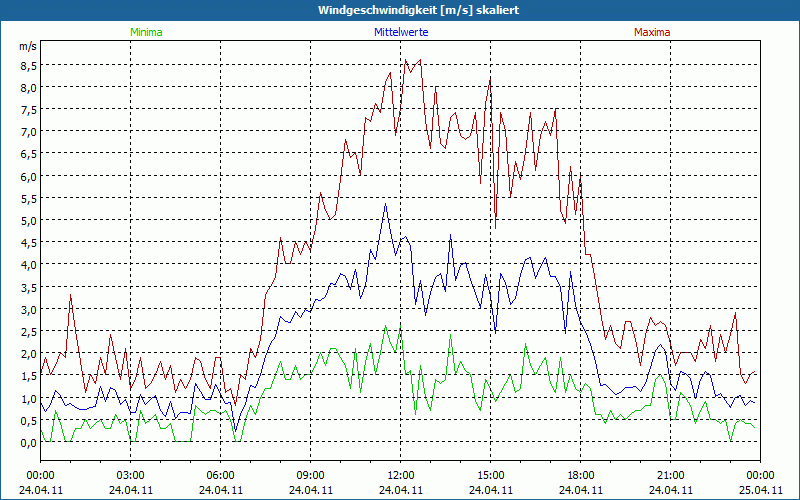Click the 09:00 time axis label
This screenshot has width=800, height=500.
(x=311, y=476)
